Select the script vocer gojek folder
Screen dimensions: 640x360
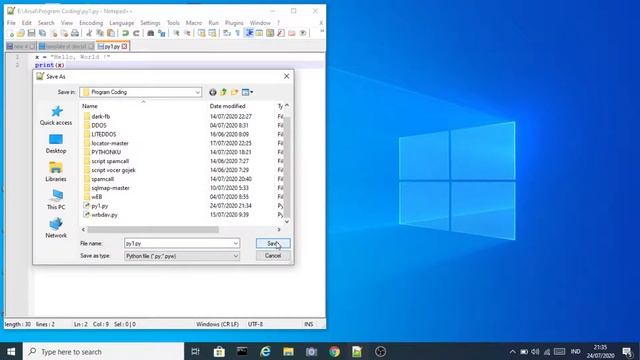point(113,170)
